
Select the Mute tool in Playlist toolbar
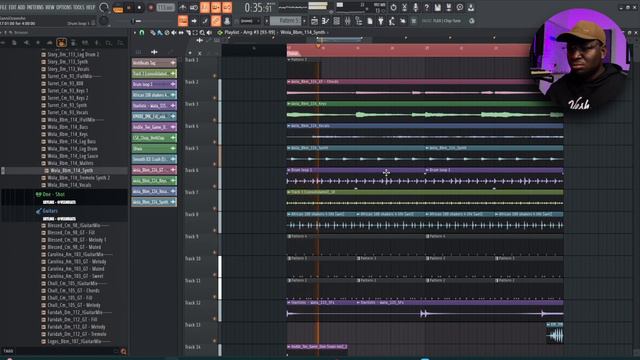174,33
